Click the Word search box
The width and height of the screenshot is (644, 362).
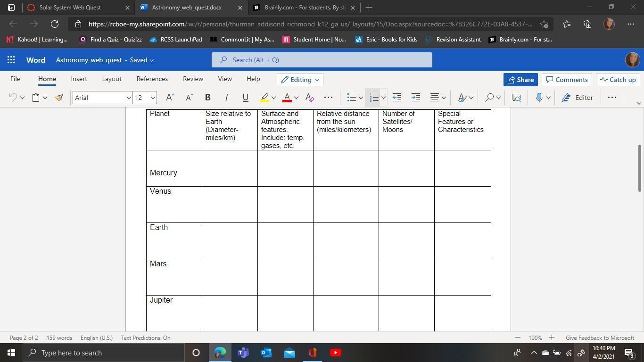tap(322, 60)
